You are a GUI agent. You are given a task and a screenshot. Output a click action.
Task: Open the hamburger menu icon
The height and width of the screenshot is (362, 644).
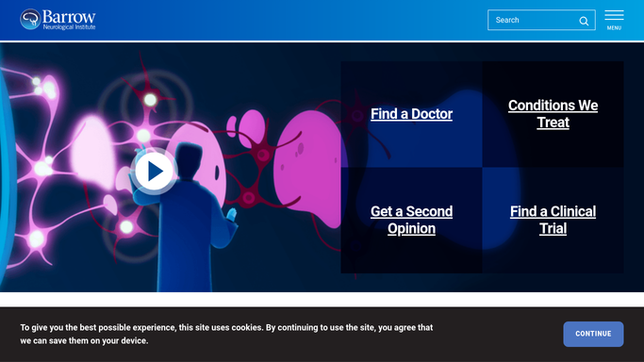pyautogui.click(x=614, y=16)
